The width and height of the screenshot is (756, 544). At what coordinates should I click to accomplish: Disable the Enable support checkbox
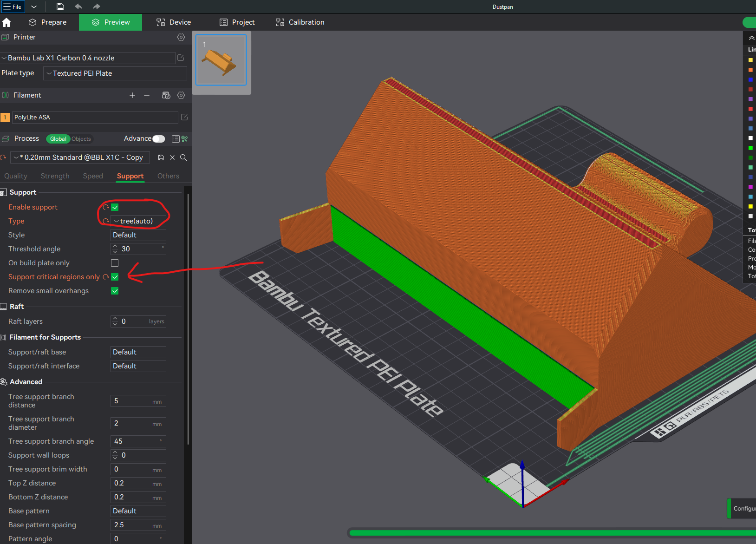click(115, 207)
